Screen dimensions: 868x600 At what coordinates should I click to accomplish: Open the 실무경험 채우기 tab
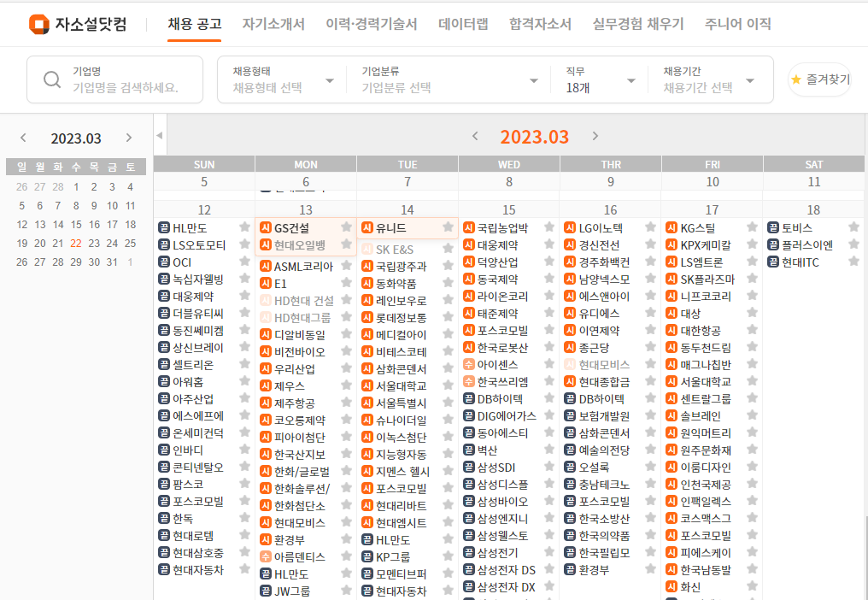click(638, 24)
